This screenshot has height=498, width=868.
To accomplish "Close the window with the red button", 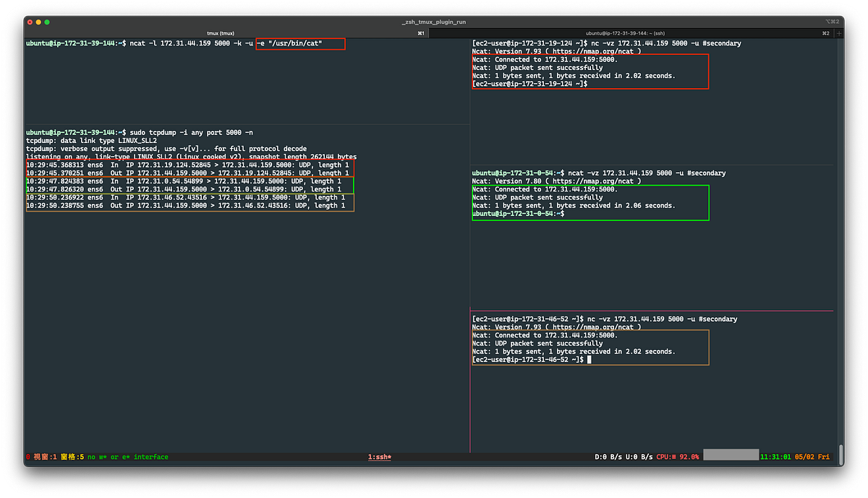I will pos(29,22).
